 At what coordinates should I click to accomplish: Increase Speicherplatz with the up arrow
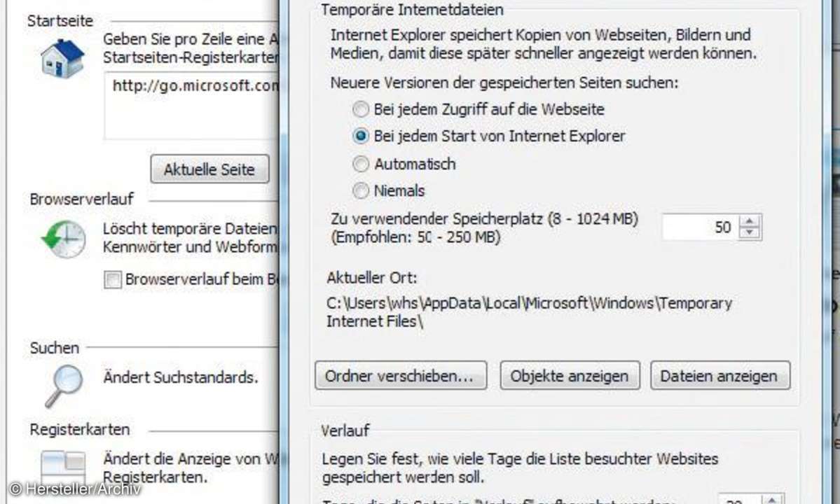click(x=750, y=221)
